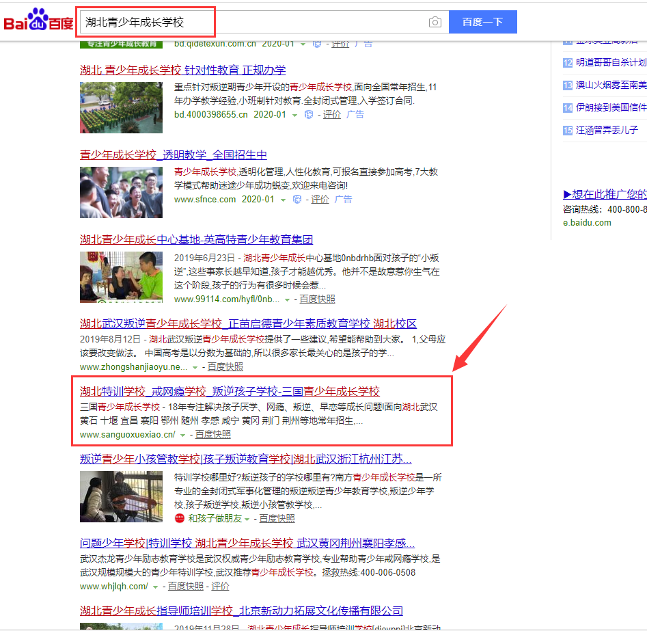Click URL www.whjlqh.com/
This screenshot has width=647, height=644.
click(x=114, y=586)
